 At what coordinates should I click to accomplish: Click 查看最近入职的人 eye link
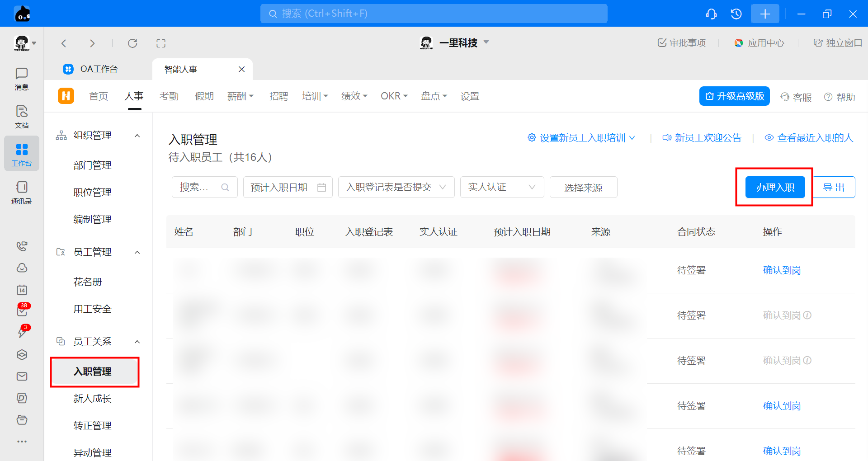pyautogui.click(x=808, y=138)
